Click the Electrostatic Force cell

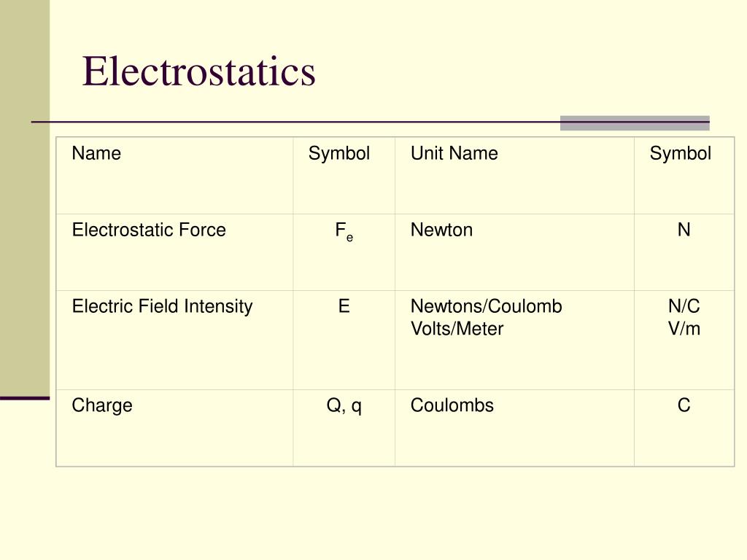click(174, 252)
